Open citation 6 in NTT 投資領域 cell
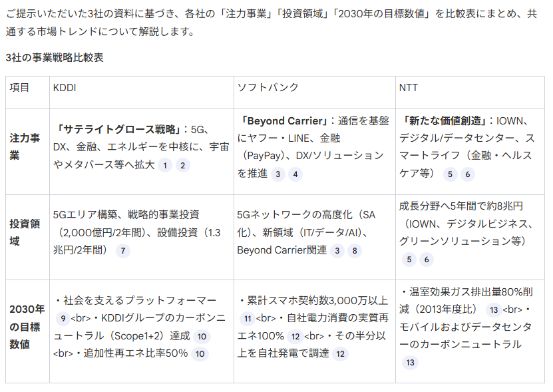 click(427, 260)
